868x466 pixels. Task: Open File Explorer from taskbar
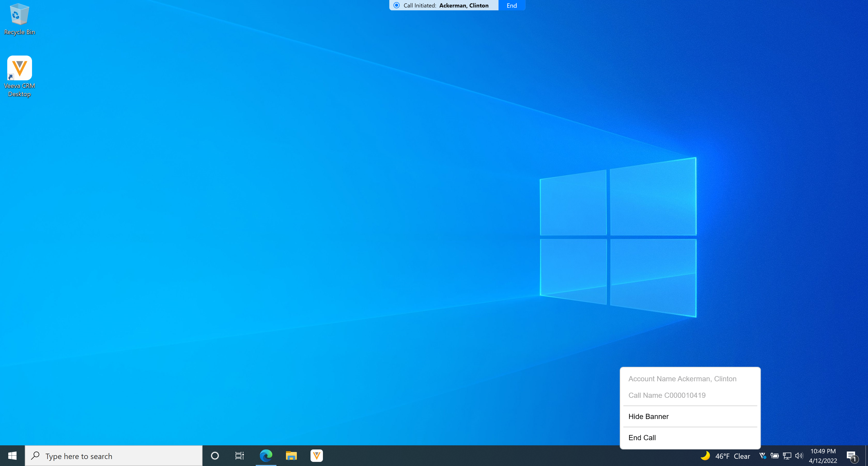291,456
